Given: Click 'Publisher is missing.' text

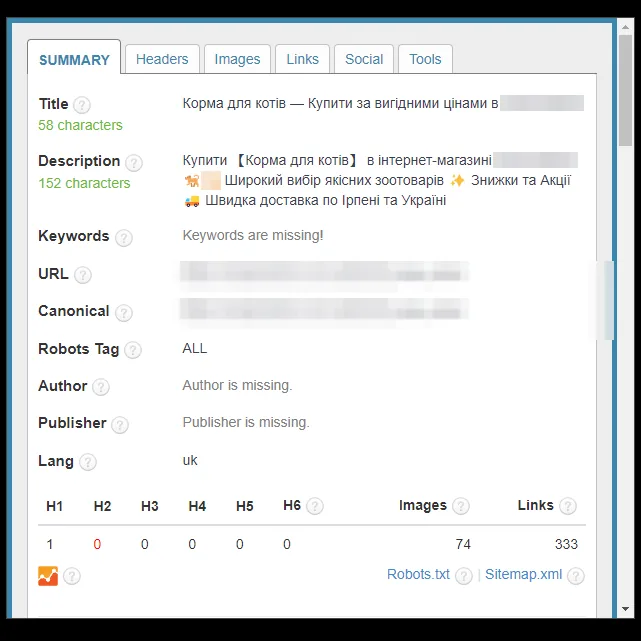Looking at the screenshot, I should pos(246,422).
